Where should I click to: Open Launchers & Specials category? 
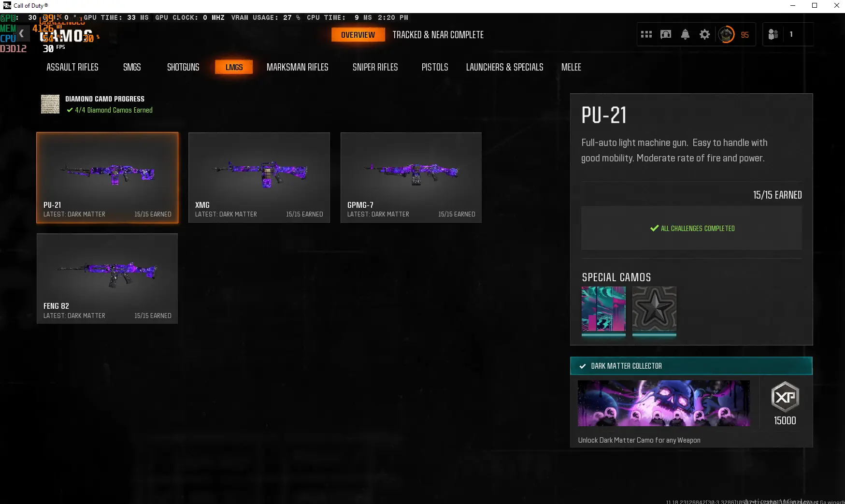(x=504, y=67)
